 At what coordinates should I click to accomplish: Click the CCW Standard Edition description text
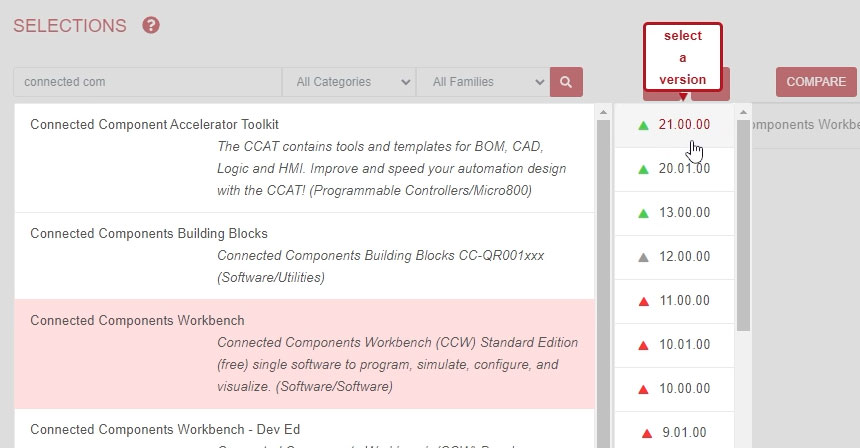pos(398,365)
